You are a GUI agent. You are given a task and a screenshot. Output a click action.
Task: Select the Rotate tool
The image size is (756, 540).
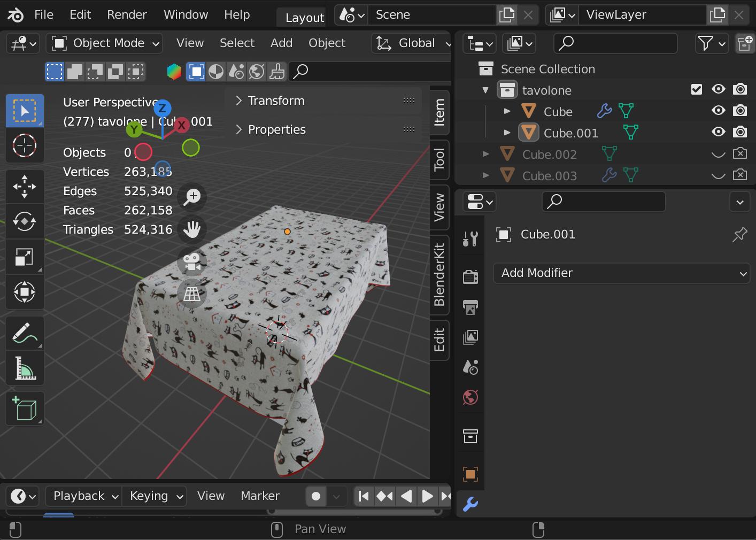[24, 221]
